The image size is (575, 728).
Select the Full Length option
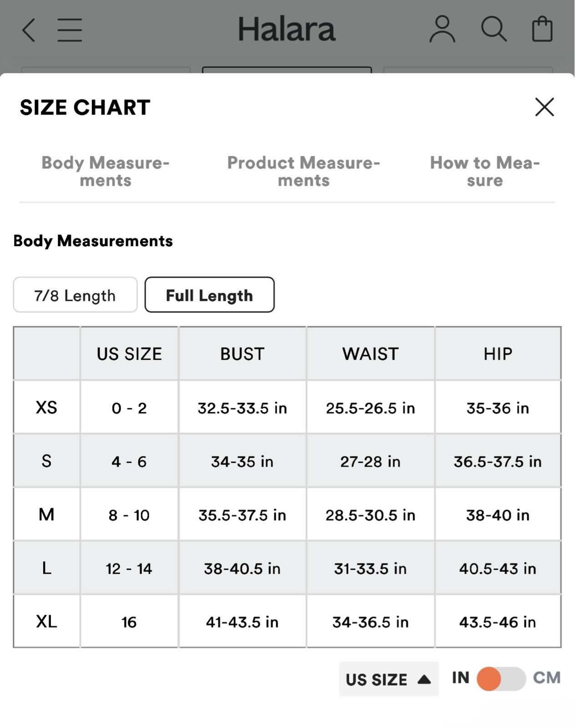209,295
